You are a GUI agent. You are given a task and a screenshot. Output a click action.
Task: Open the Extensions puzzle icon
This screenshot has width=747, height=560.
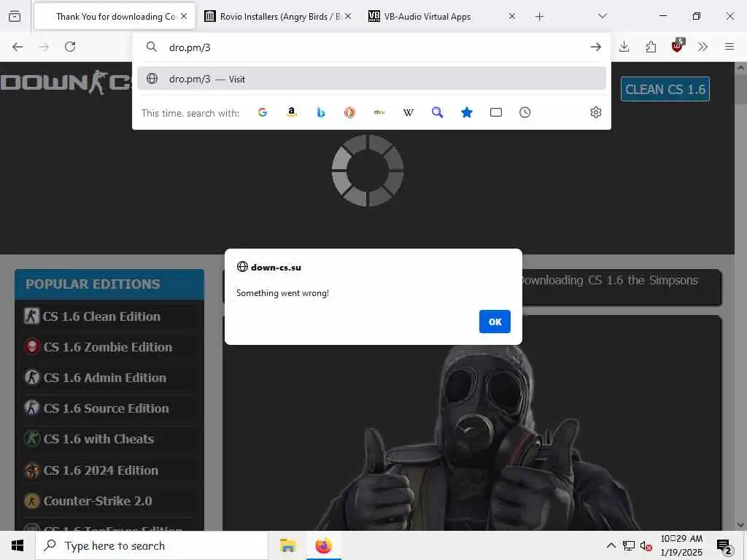[651, 47]
